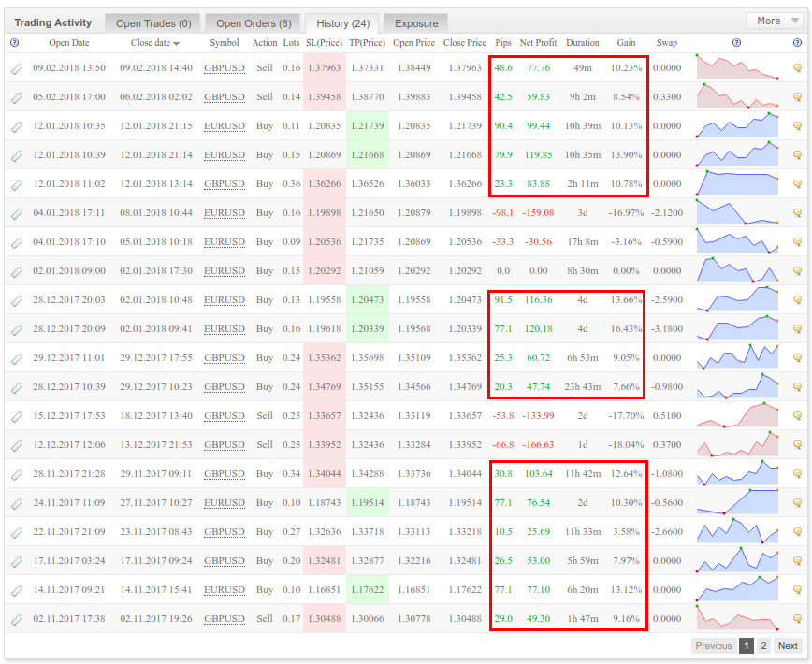Go to the Next page of history
Screen dimensions: 812x664
[788, 645]
